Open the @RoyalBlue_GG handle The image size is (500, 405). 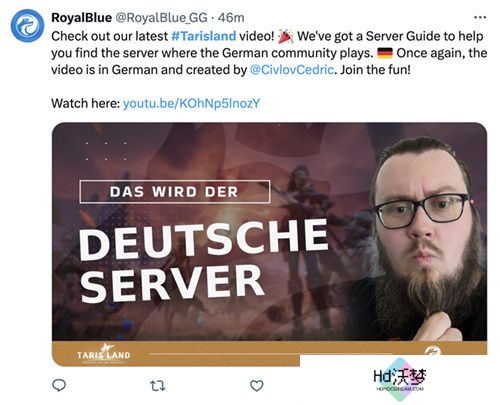tap(161, 18)
